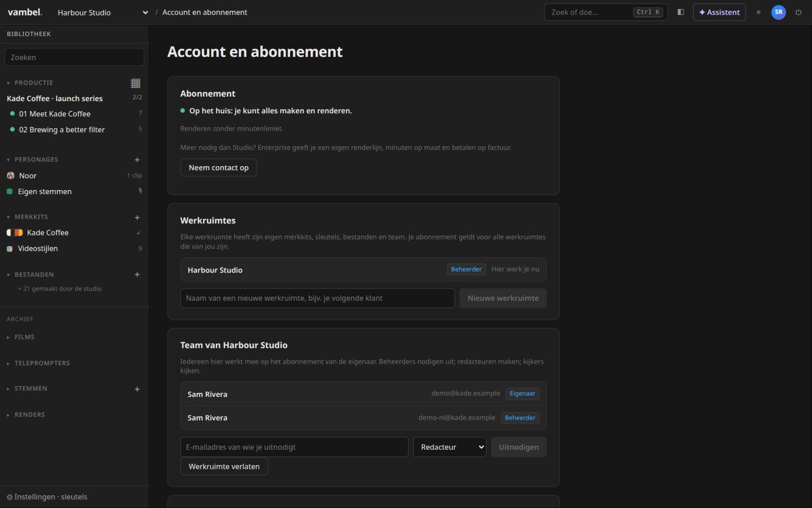Open the Redacteur role dropdown
Screen dimensions: 812x508
tap(450, 447)
